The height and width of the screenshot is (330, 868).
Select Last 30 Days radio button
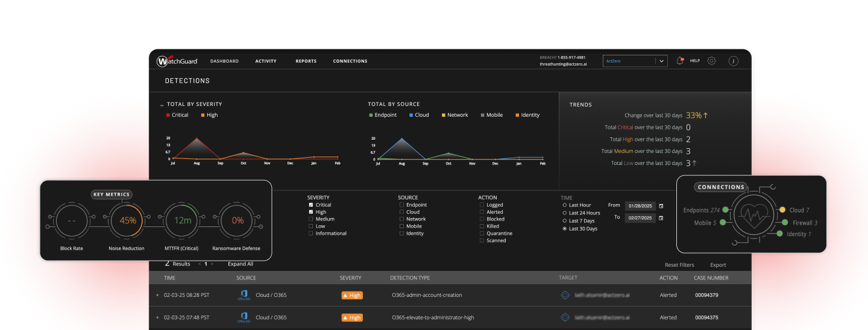pos(564,229)
